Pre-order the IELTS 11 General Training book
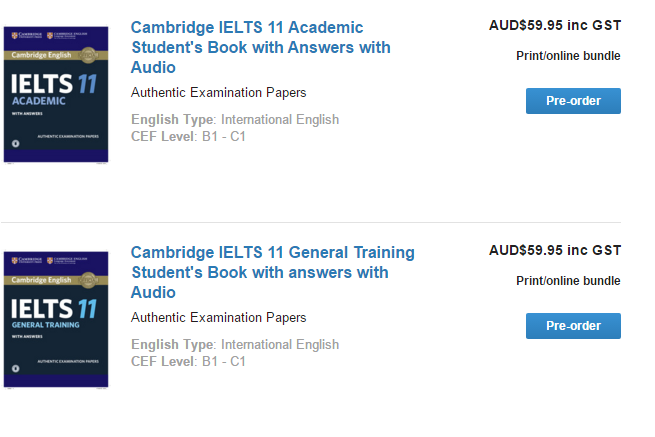Viewport: 655px width, 437px height. 573,326
